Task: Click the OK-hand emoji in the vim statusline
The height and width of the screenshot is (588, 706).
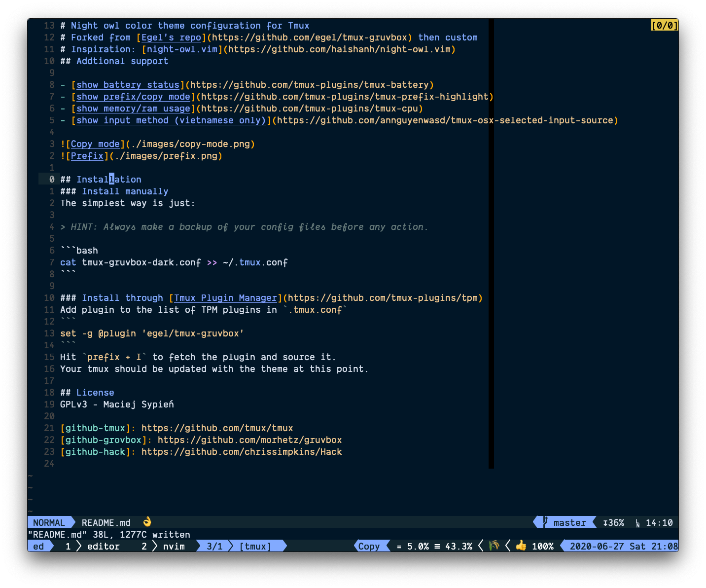Action: click(x=147, y=522)
